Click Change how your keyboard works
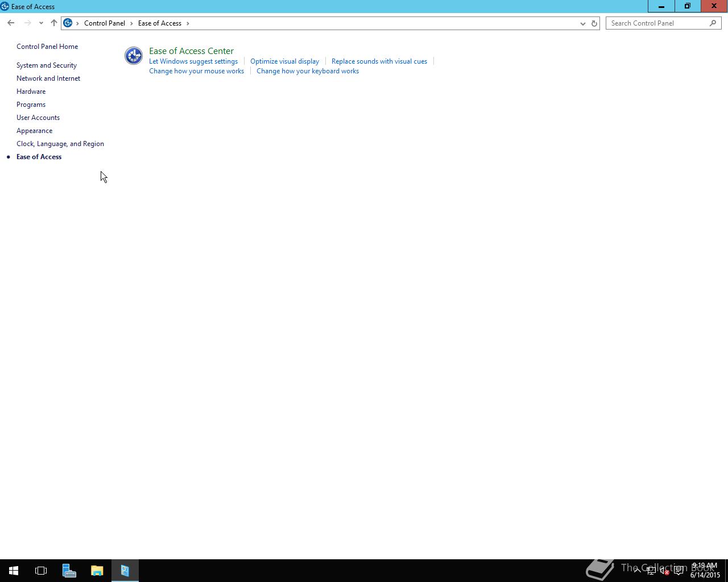Viewport: 728px width, 582px height. [x=308, y=71]
